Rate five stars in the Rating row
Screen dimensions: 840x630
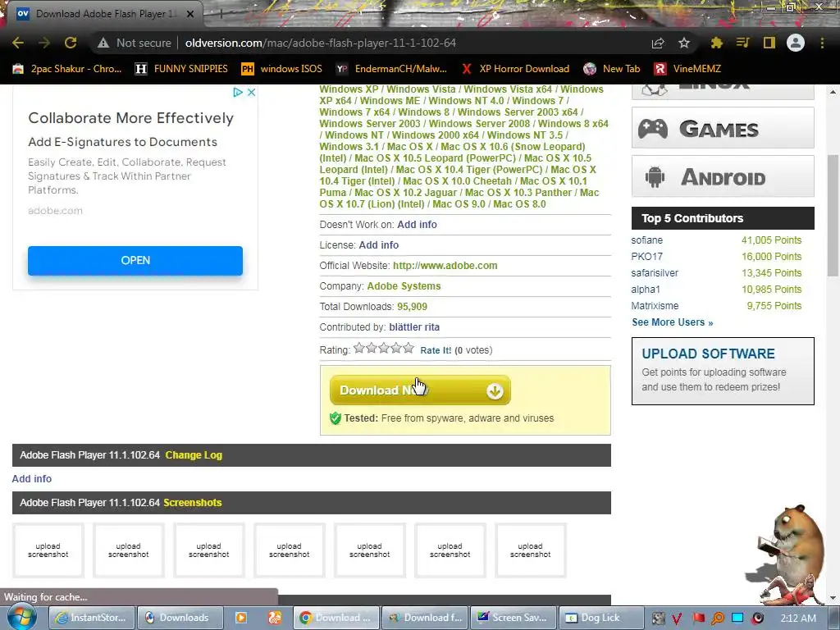click(x=409, y=349)
